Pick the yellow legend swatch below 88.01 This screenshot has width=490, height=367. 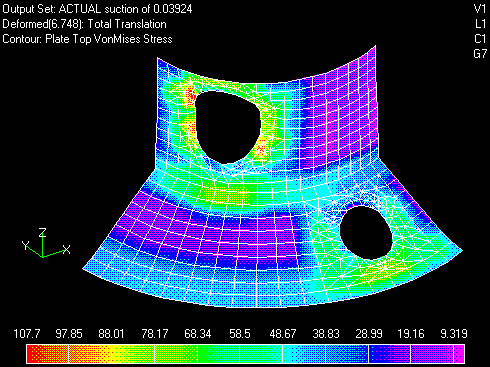[133, 354]
